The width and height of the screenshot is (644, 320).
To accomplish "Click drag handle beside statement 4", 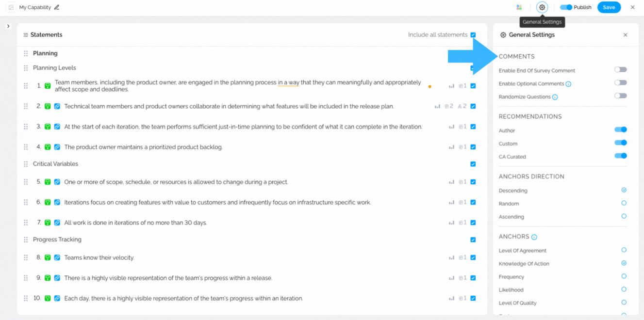I will pos(26,147).
